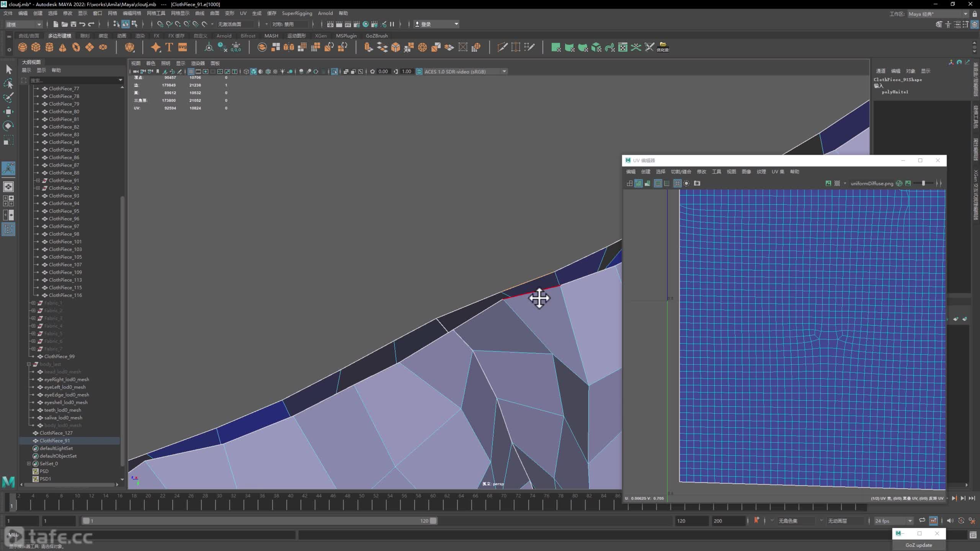Toggle checkered texture in UV editor
The image size is (980, 551).
point(837,183)
